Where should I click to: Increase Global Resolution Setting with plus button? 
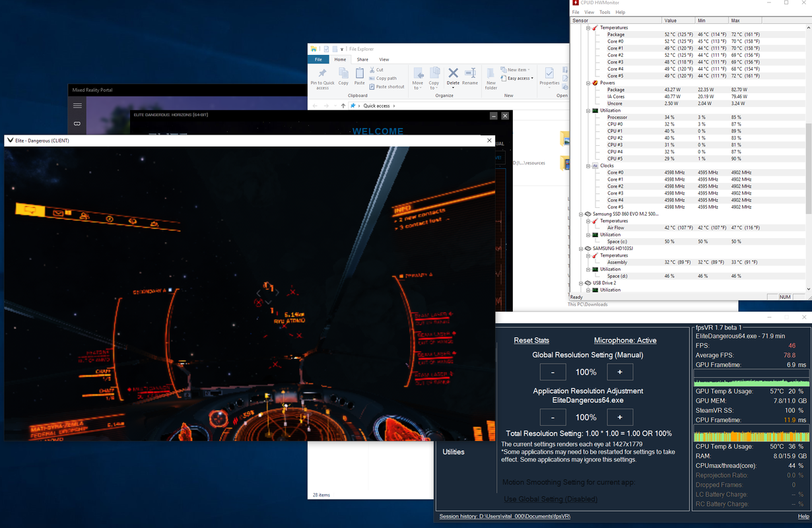tap(620, 372)
